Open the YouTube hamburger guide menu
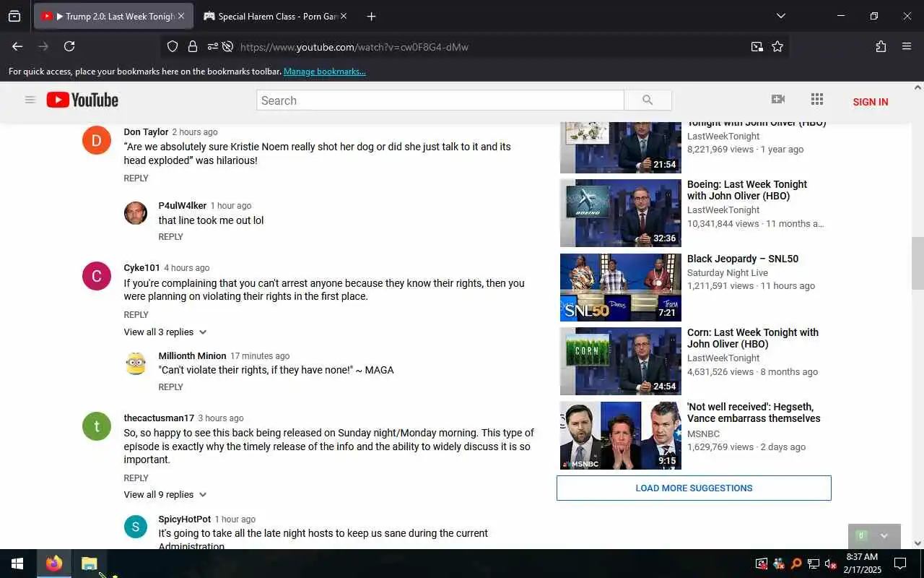The width and height of the screenshot is (924, 578). [30, 100]
